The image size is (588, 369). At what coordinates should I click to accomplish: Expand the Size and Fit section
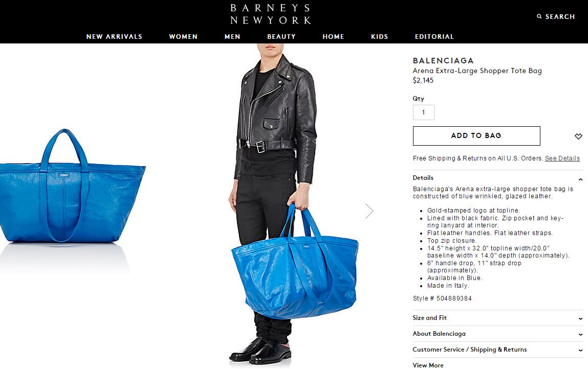pyautogui.click(x=497, y=318)
